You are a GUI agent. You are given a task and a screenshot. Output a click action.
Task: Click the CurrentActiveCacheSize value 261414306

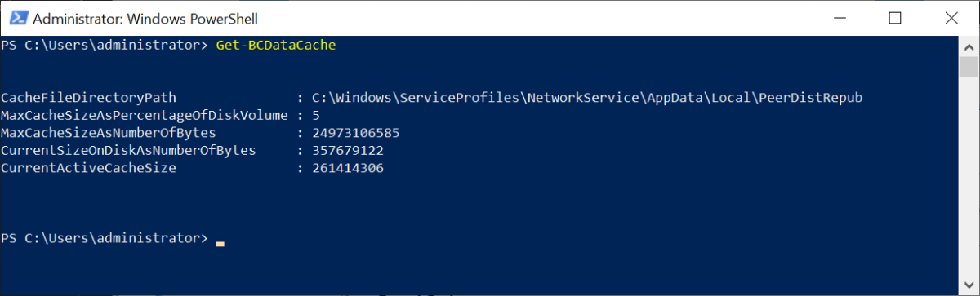348,168
